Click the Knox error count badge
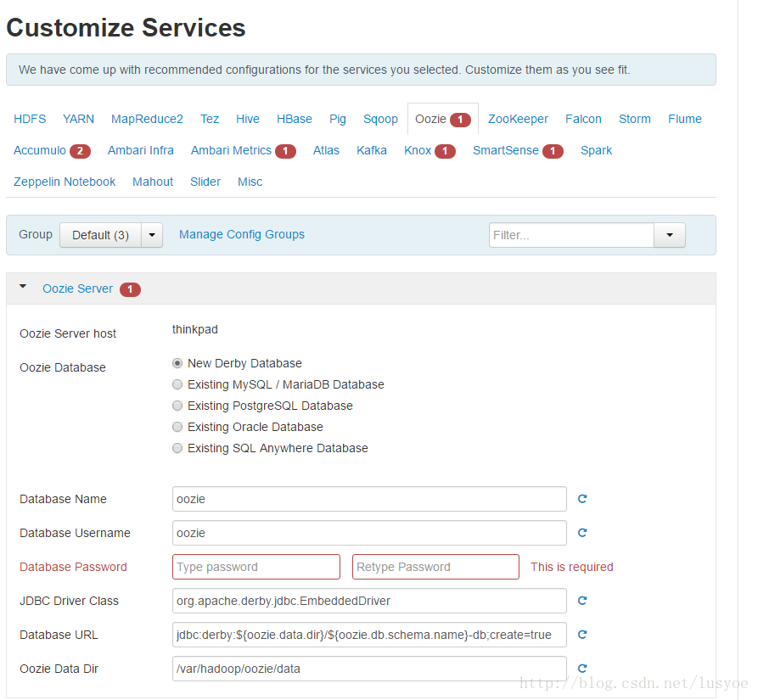Image resolution: width=758 pixels, height=700 pixels. 445,151
